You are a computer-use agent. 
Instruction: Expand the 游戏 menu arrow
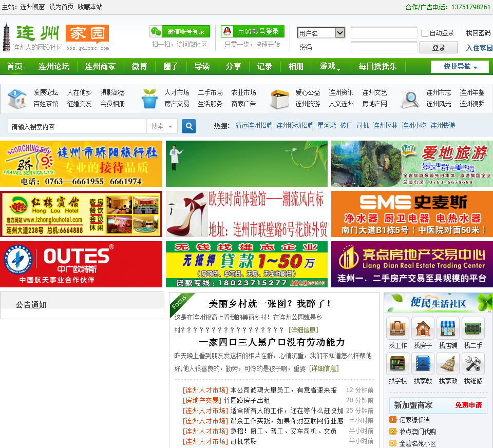[338, 69]
